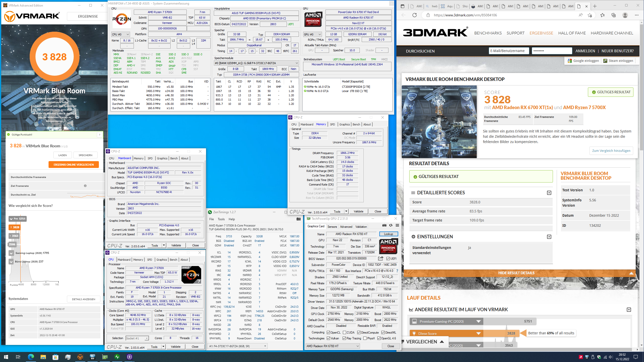644x362 pixels.
Task: Toggle the OpenCL checkbox in GPU-Z
Action: pos(329,332)
